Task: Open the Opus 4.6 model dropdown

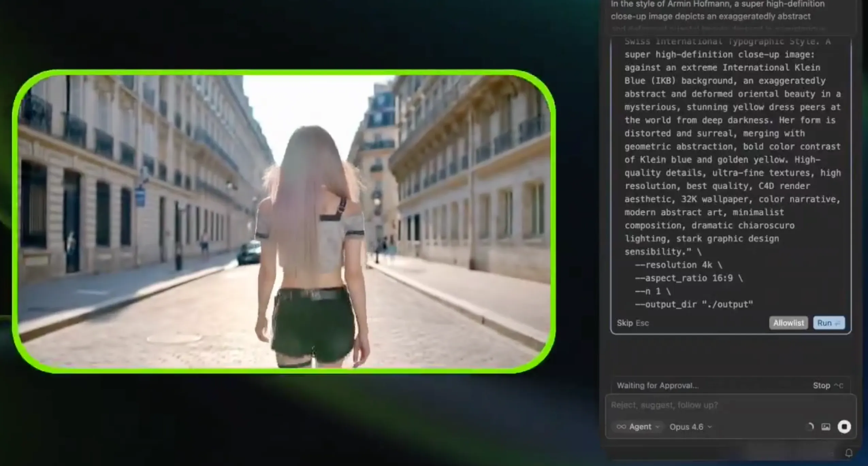Action: 690,427
